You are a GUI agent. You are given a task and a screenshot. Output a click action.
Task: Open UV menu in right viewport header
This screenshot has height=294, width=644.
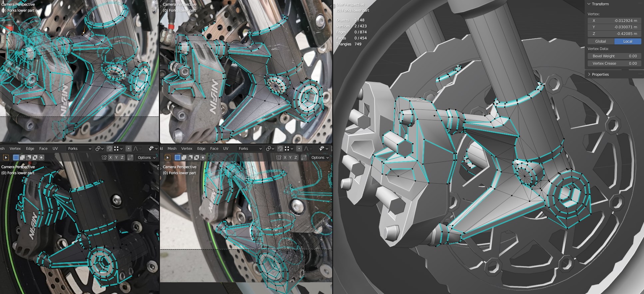coord(226,149)
